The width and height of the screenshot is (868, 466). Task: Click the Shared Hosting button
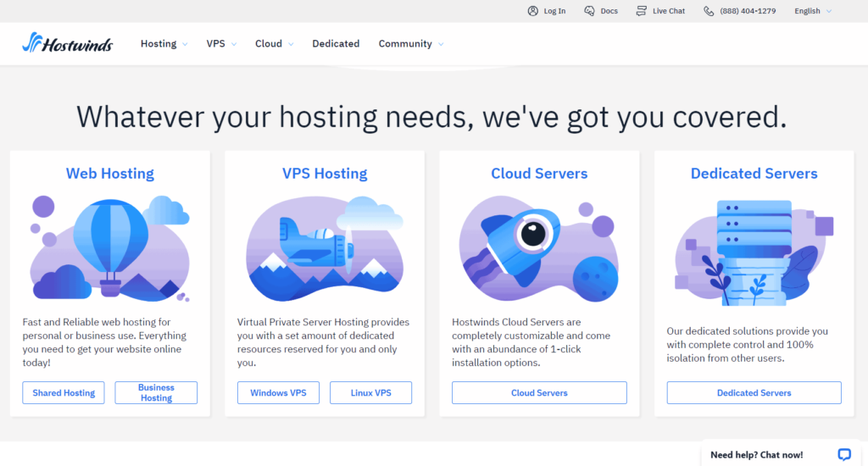coord(63,392)
